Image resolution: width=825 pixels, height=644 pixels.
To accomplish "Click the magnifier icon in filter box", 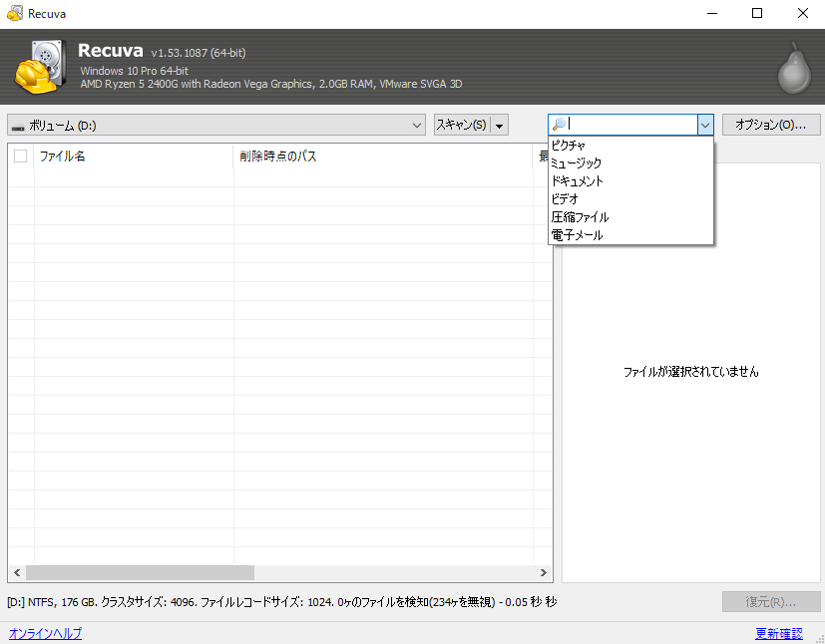I will tap(560, 125).
